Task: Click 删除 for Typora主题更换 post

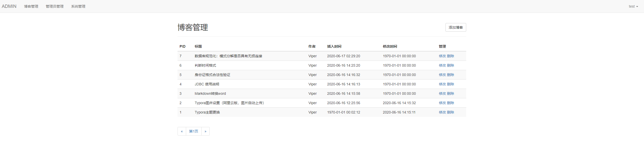Action: pos(451,112)
